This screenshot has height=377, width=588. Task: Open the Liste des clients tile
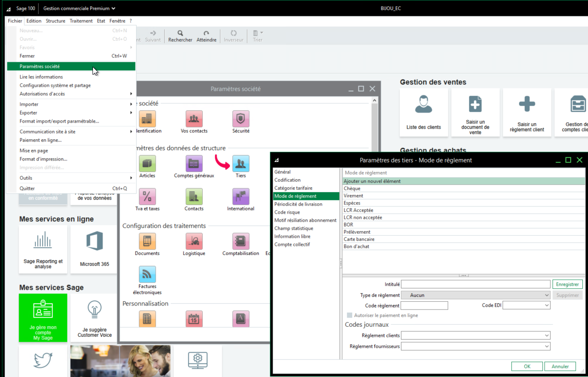[x=424, y=112]
